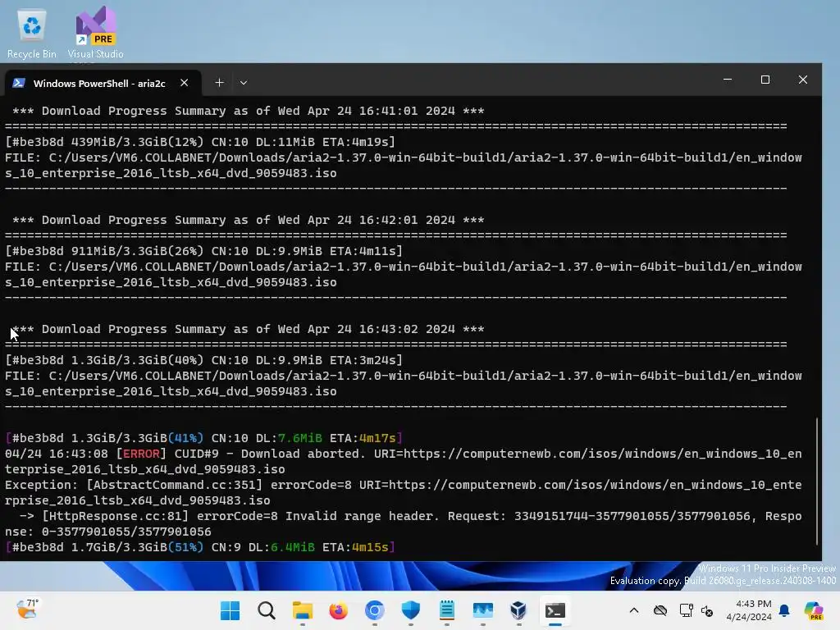Open File Explorer from the taskbar
This screenshot has height=630, width=840.
click(302, 610)
